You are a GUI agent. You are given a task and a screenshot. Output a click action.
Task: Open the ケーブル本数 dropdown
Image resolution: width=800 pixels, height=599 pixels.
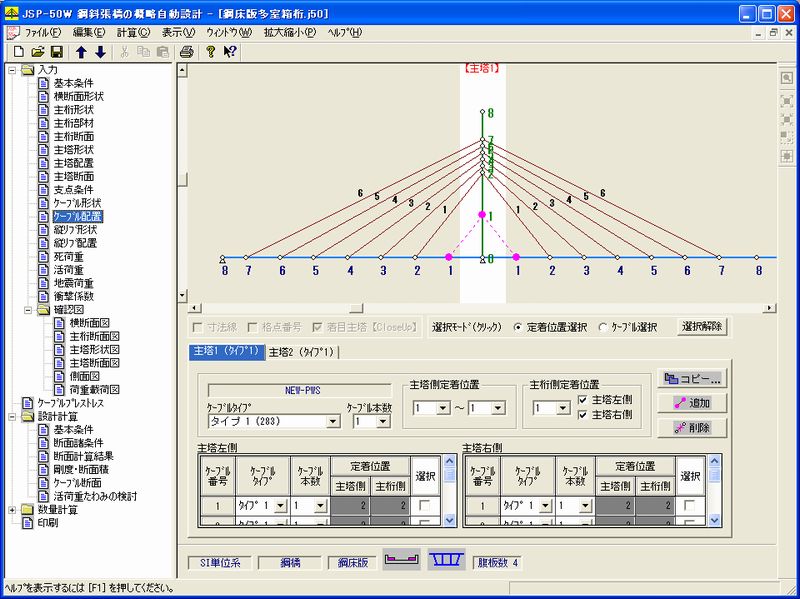click(x=381, y=422)
